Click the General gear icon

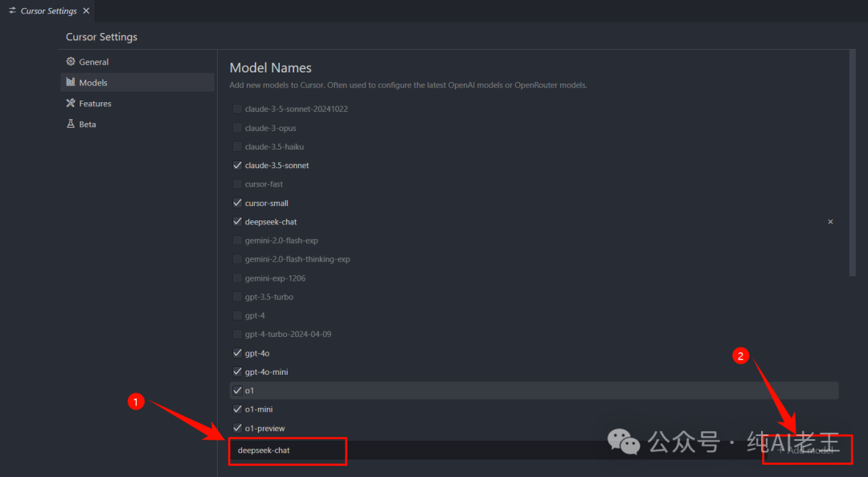tap(71, 62)
